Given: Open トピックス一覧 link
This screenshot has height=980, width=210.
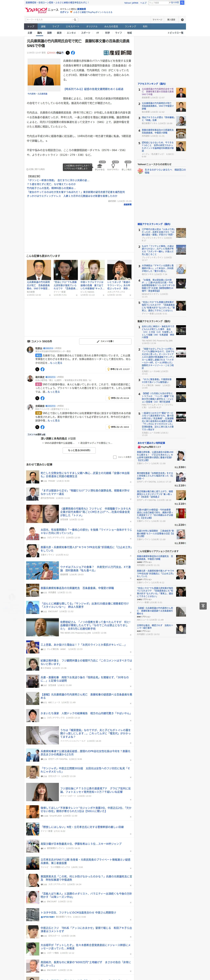Looking at the screenshot, I should pos(175,33).
